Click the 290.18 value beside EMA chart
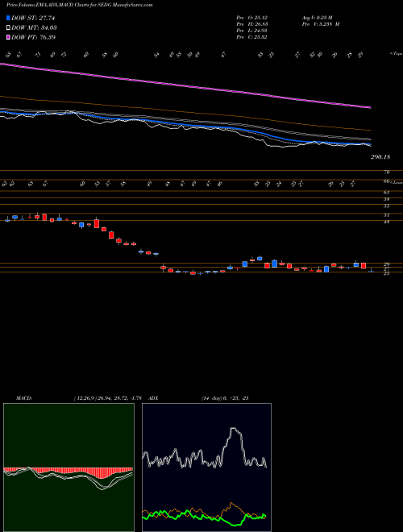The width and height of the screenshot is (403, 532). [380, 157]
